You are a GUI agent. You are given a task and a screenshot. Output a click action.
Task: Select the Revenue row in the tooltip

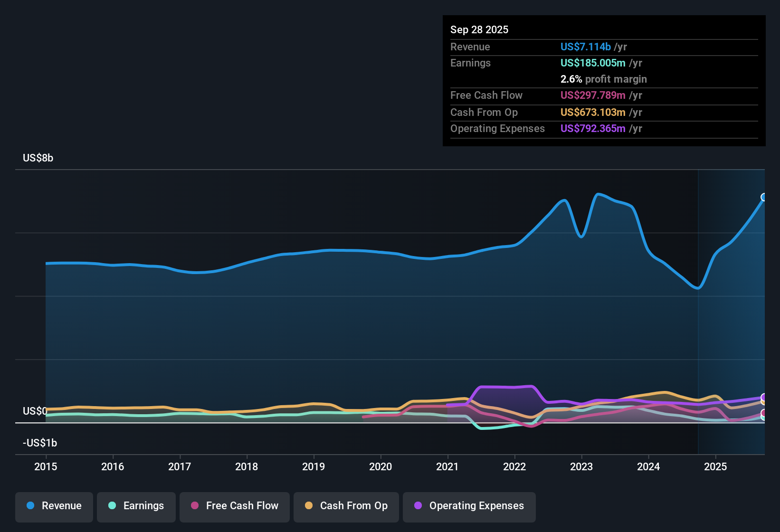coord(470,47)
